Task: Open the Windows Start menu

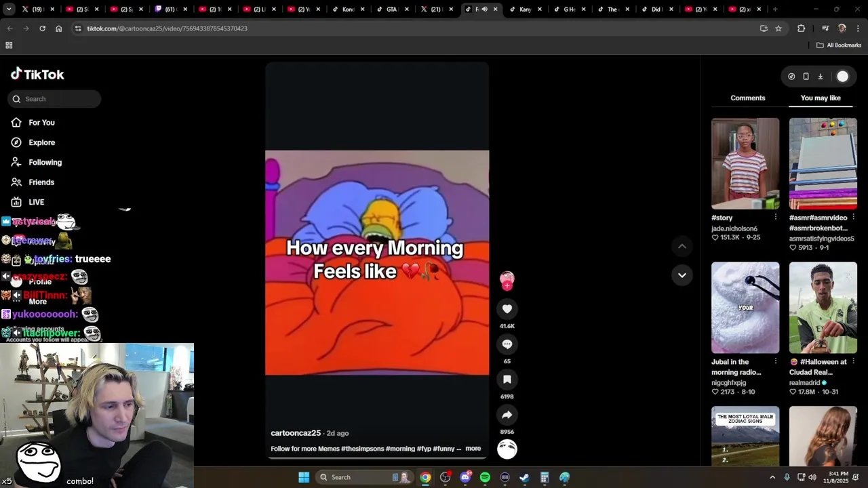Action: 304,477
